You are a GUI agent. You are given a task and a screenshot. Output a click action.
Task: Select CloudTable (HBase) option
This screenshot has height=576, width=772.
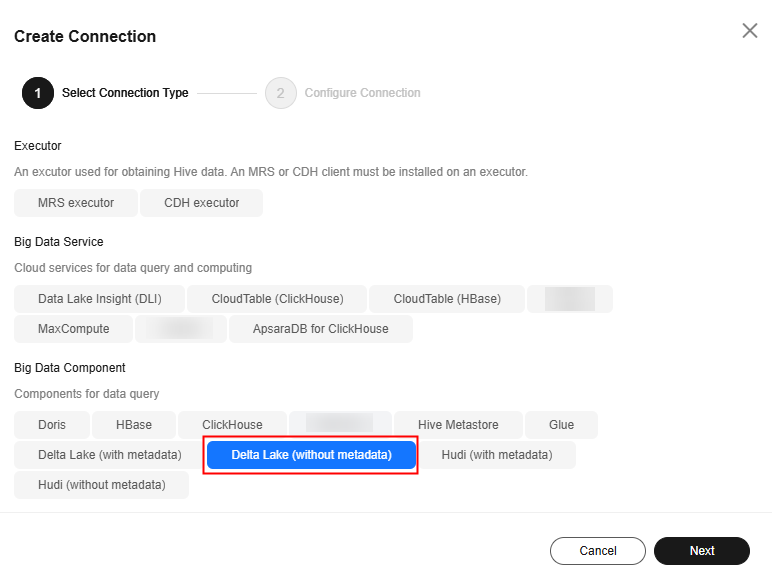click(447, 299)
